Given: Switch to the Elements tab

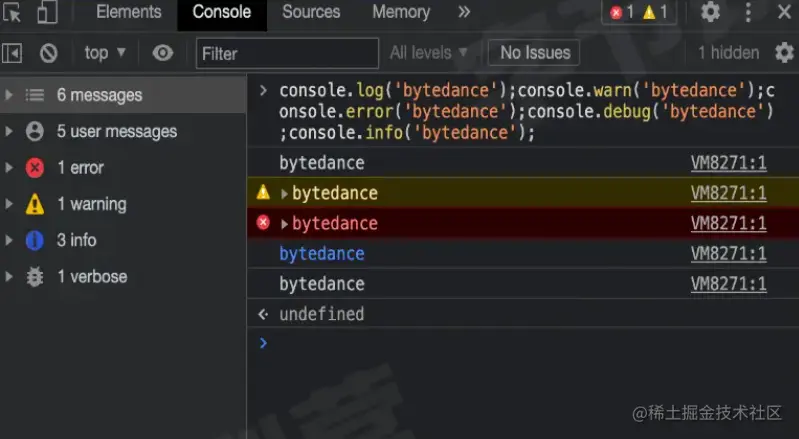Looking at the screenshot, I should 128,13.
